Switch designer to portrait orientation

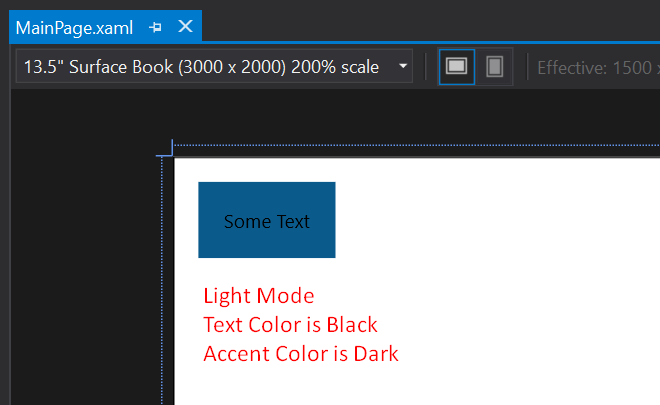pos(495,67)
